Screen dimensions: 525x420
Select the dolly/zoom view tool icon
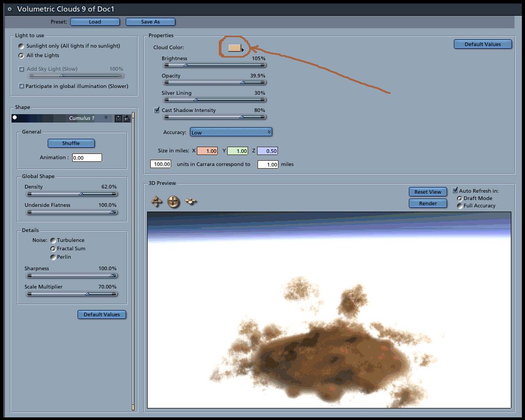click(x=191, y=201)
